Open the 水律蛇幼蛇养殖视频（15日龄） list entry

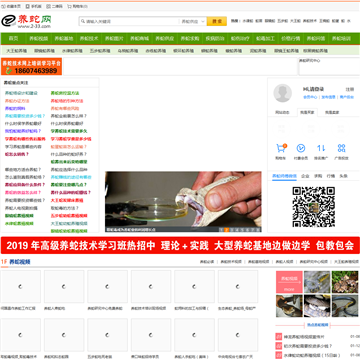coord(312,355)
